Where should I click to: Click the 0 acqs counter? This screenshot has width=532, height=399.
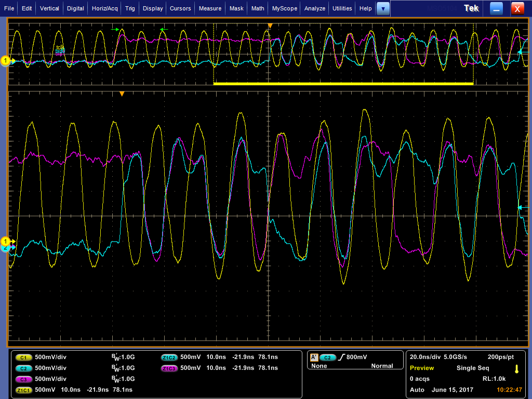(x=419, y=379)
